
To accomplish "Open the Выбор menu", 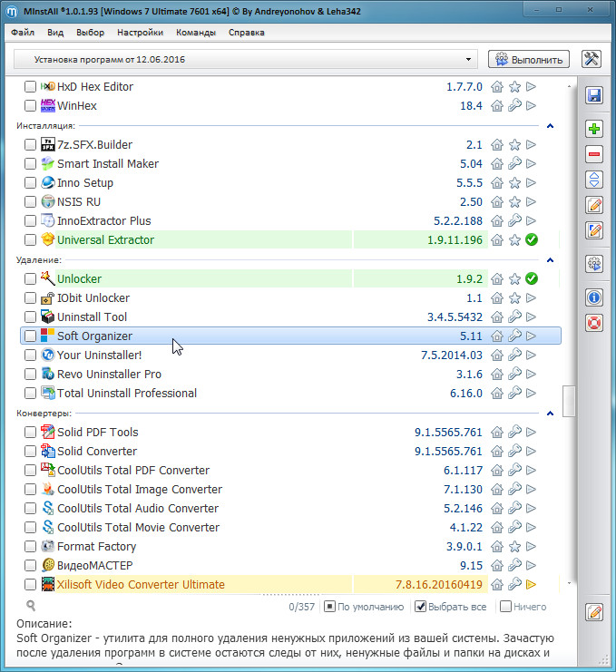I will 90,33.
